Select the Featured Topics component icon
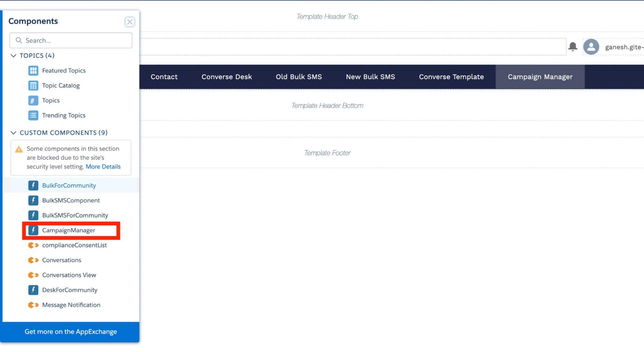Viewport: 644px width, 352px height. pyautogui.click(x=33, y=71)
